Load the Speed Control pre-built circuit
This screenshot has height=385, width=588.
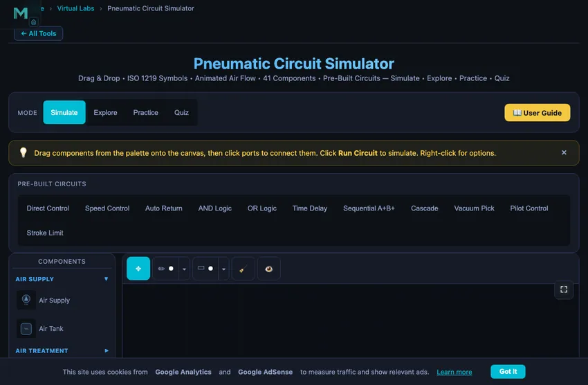tap(107, 208)
